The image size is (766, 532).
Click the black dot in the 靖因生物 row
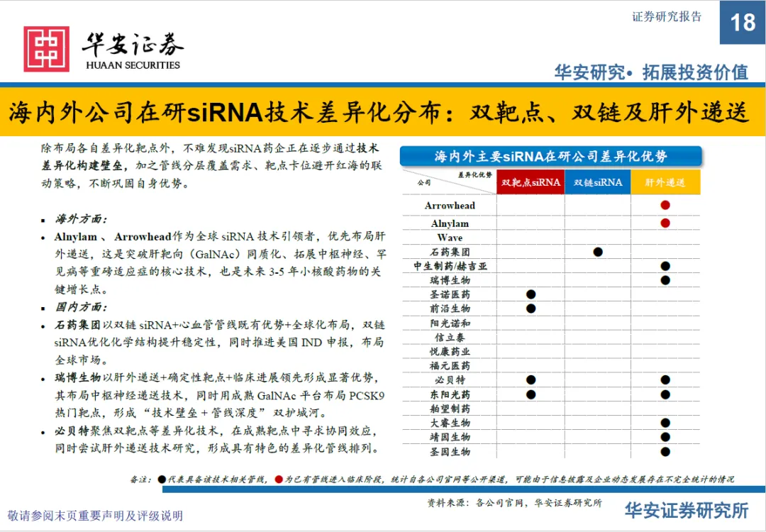tap(665, 437)
